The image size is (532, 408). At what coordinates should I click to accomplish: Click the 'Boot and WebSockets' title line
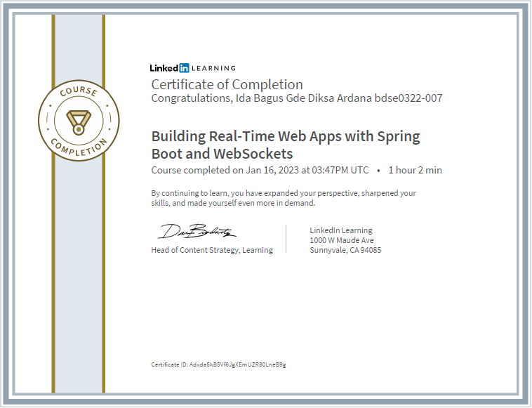click(222, 154)
